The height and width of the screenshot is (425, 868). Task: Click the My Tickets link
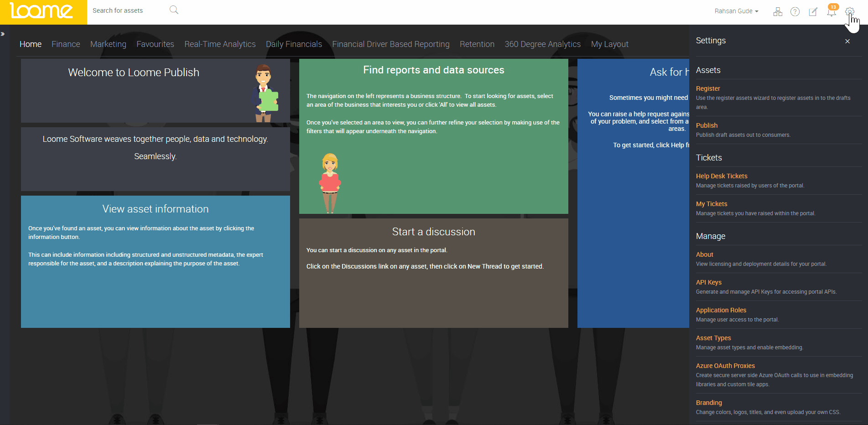712,204
